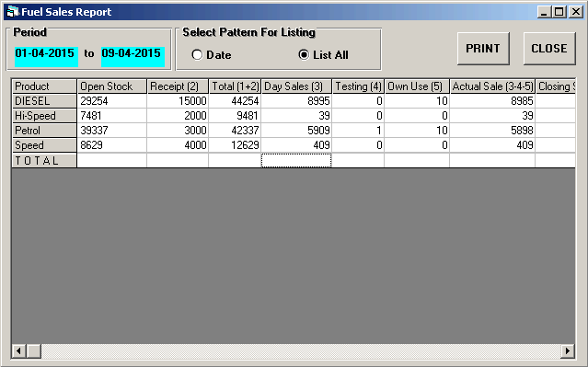The image size is (588, 367).
Task: Click Petrol total value 42337
Action: click(235, 131)
